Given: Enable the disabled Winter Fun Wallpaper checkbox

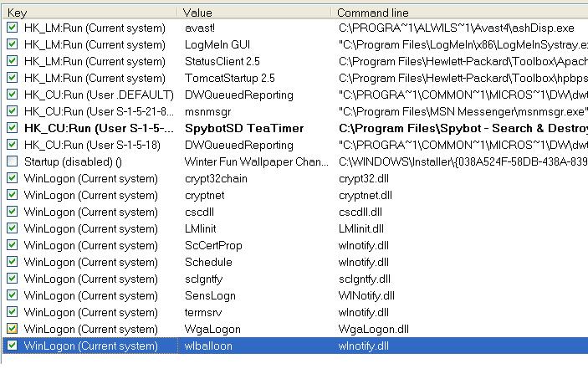Looking at the screenshot, I should pyautogui.click(x=12, y=161).
